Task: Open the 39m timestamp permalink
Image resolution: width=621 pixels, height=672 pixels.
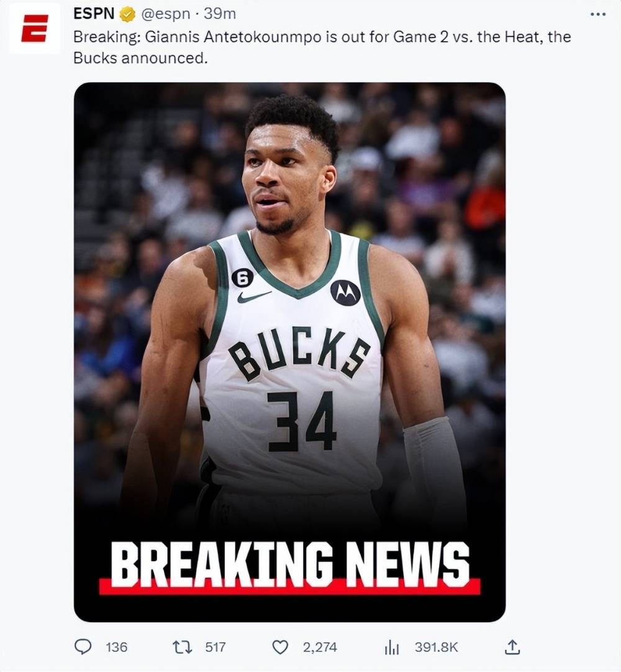Action: (x=220, y=14)
